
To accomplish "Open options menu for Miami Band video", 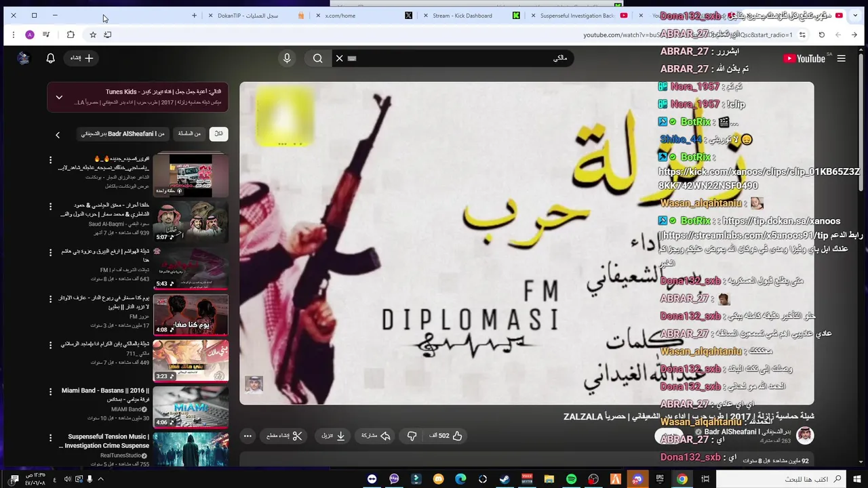I will [50, 391].
